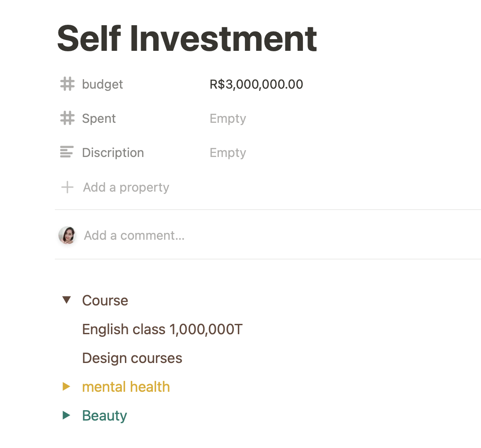
Task: Click the empty Spent value field
Action: [x=228, y=118]
